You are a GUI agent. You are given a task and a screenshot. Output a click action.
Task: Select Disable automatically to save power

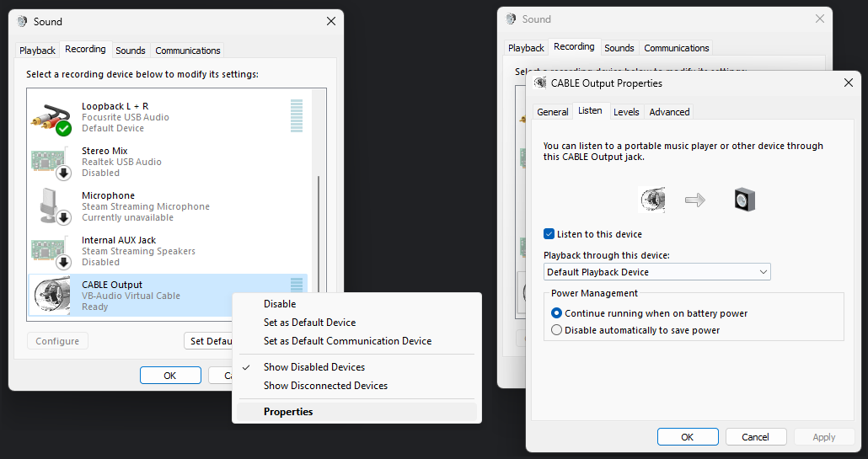click(x=557, y=330)
